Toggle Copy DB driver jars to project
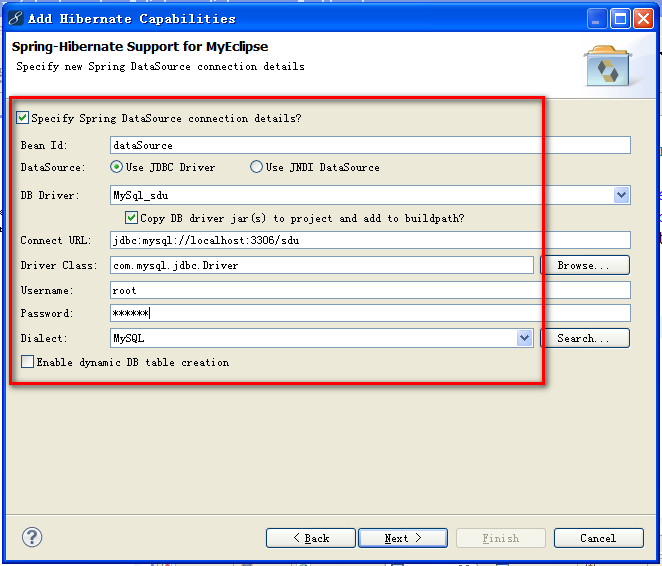This screenshot has width=662, height=566. click(131, 218)
